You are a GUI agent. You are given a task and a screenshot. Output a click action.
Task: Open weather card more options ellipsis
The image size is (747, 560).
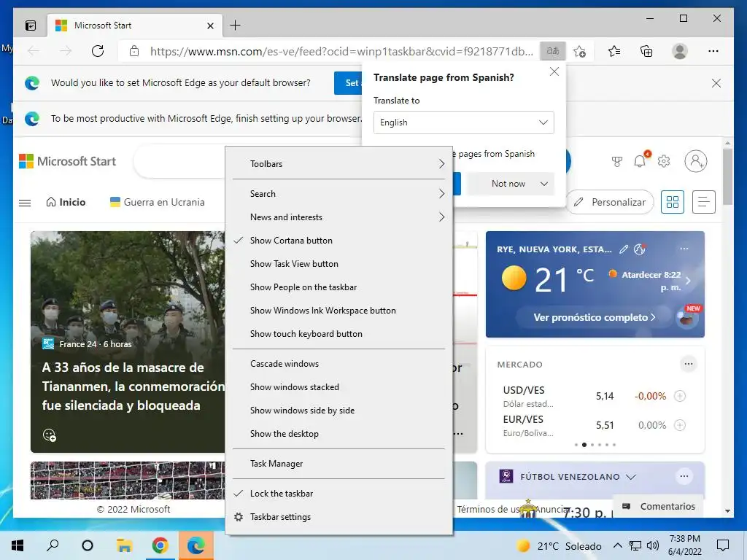coord(684,249)
